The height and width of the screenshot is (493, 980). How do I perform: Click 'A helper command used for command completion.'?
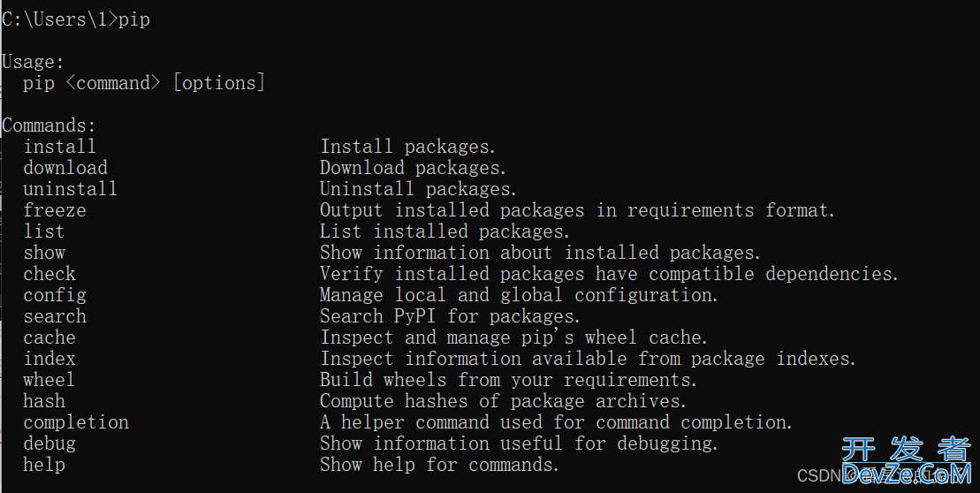click(x=556, y=423)
